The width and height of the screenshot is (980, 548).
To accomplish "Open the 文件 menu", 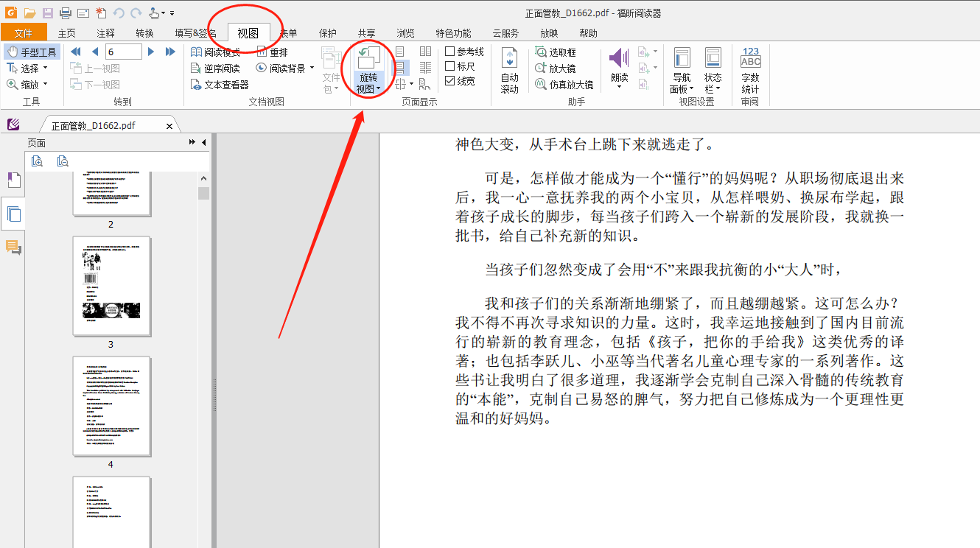I will [24, 32].
